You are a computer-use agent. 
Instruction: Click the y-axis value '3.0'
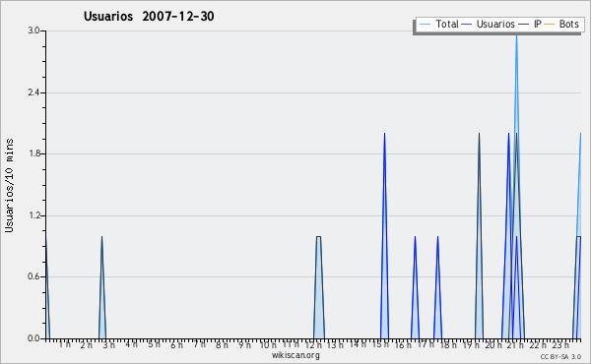pos(33,30)
